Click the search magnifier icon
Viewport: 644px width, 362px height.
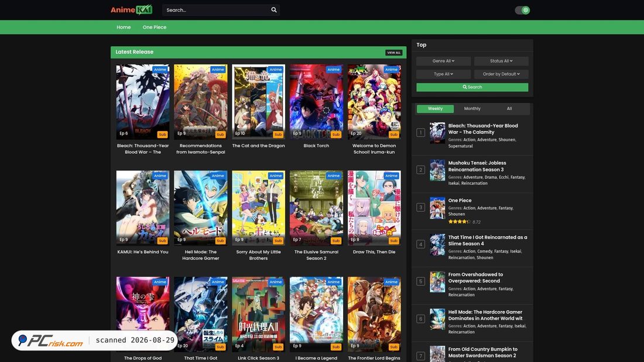(x=274, y=10)
